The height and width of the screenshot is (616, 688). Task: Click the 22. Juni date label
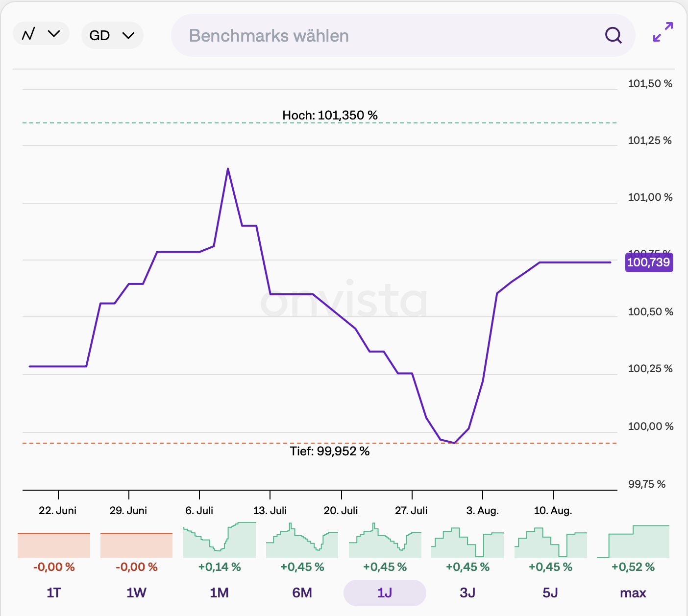click(x=58, y=511)
